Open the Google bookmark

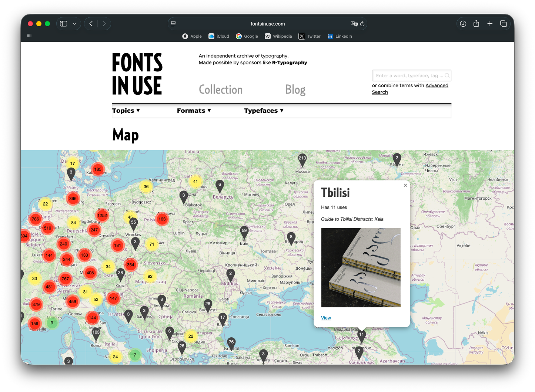[247, 36]
